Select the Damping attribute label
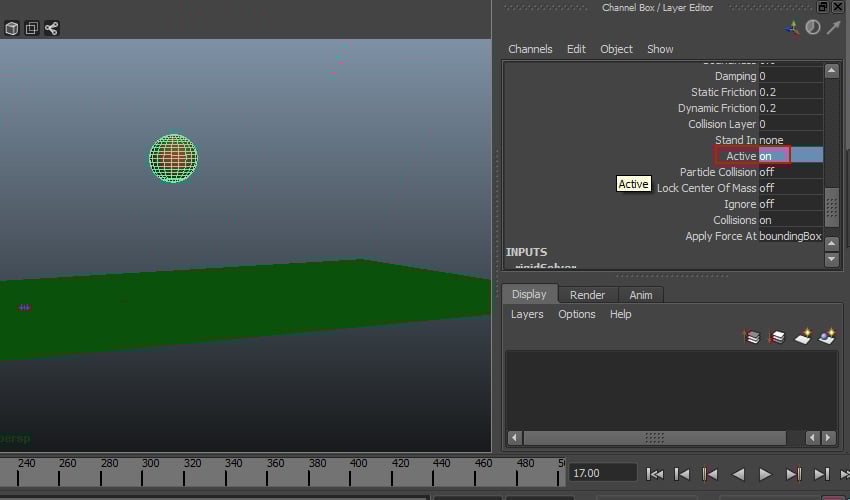Screen dimensions: 850x500 tap(735, 76)
